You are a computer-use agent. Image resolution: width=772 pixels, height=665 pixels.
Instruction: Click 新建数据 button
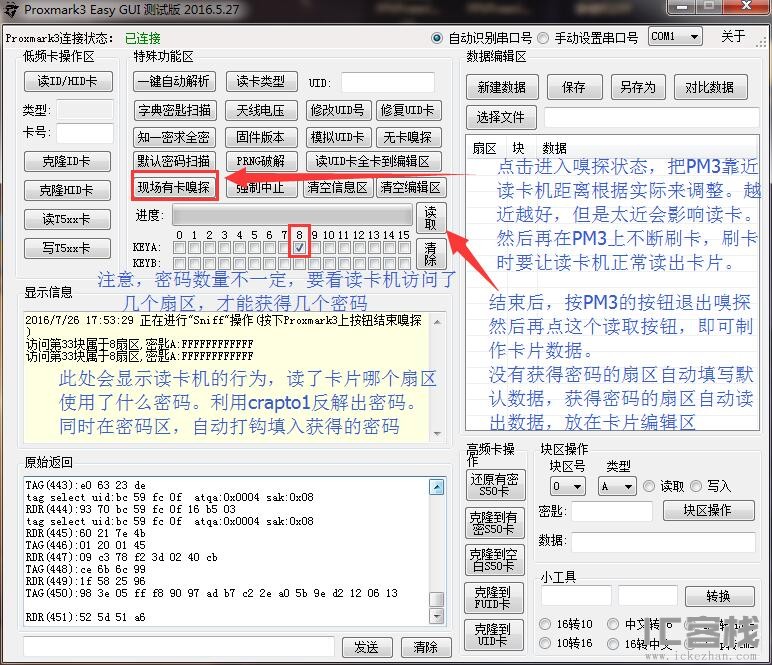(x=502, y=87)
